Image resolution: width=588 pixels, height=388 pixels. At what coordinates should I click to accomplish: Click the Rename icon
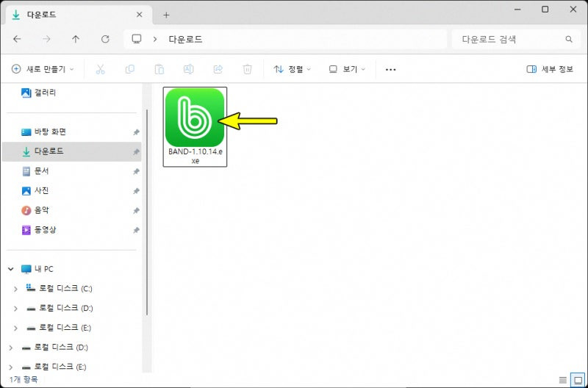(189, 69)
